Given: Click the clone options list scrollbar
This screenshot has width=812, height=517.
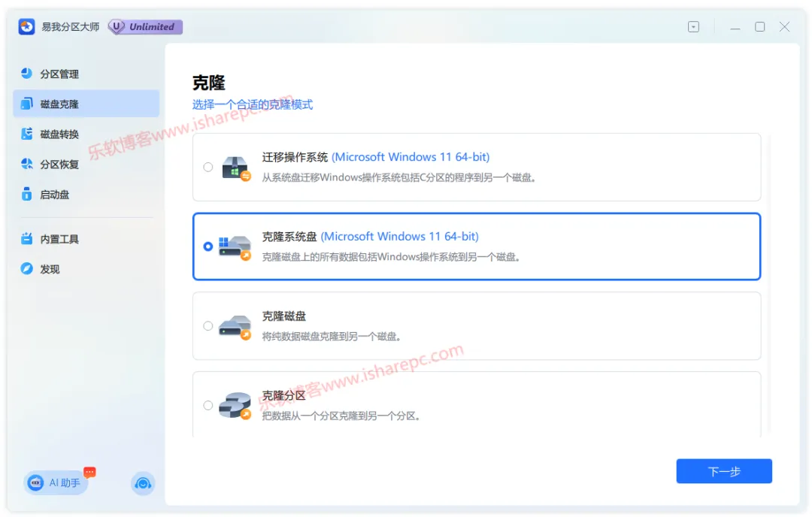Looking at the screenshot, I should click(770, 283).
